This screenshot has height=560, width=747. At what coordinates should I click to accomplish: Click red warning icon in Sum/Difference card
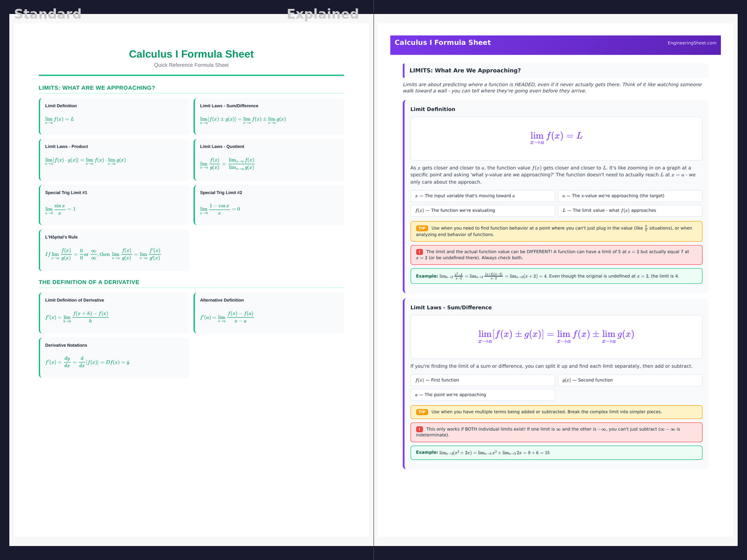pos(419,429)
